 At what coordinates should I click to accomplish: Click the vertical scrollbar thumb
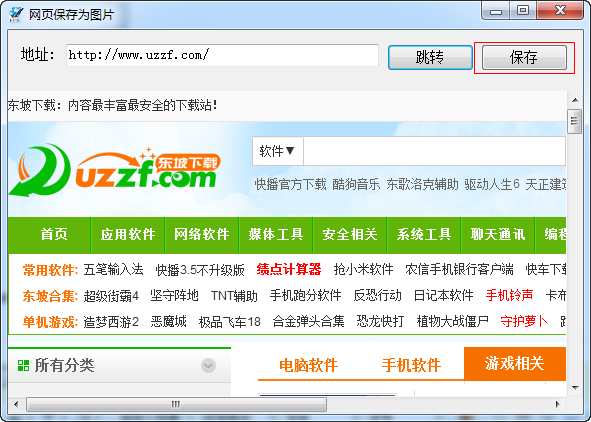575,121
